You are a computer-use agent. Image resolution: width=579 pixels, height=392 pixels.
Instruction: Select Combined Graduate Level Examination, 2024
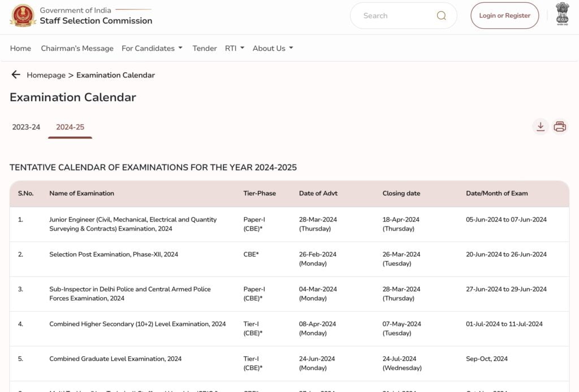115,359
